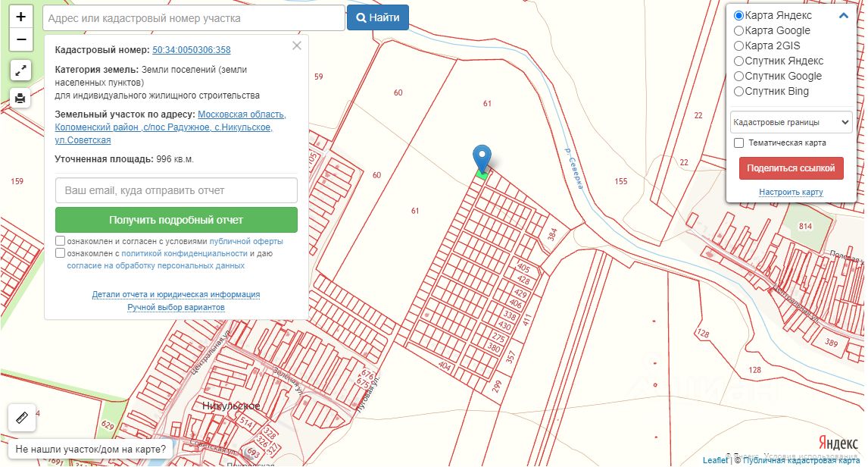
Task: Toggle fullscreen map view
Action: (20, 71)
